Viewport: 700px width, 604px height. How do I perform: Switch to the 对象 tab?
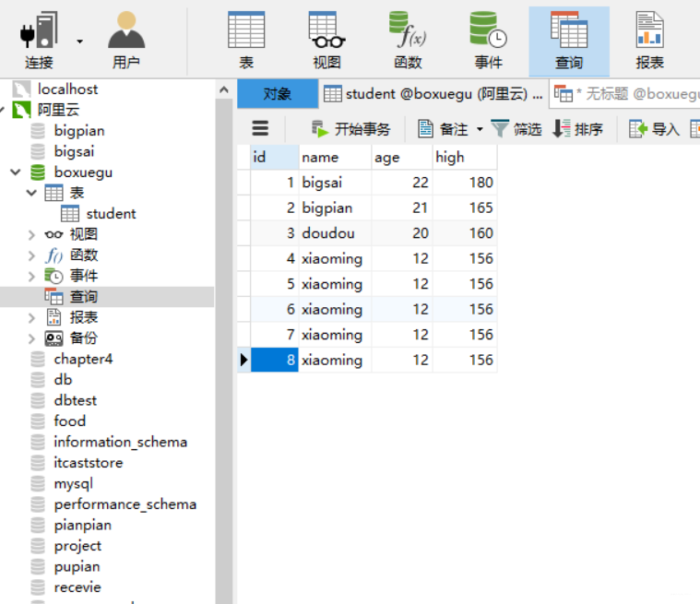pos(278,94)
